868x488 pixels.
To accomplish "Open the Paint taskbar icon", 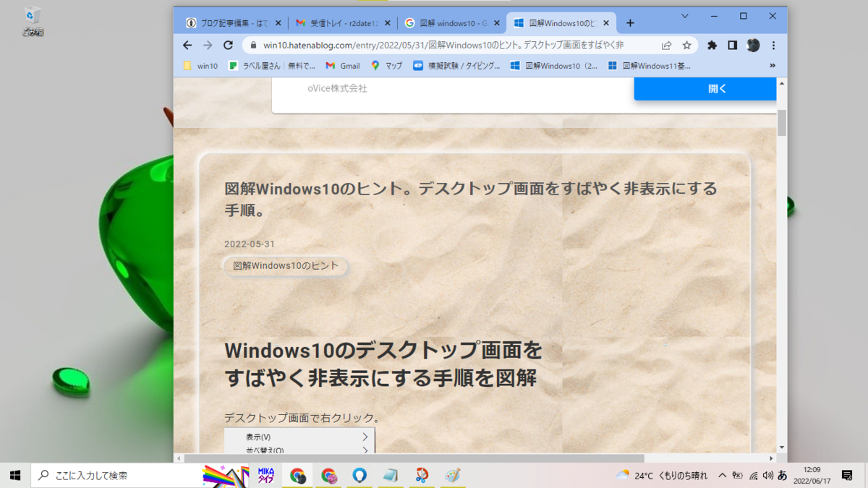I will click(453, 475).
